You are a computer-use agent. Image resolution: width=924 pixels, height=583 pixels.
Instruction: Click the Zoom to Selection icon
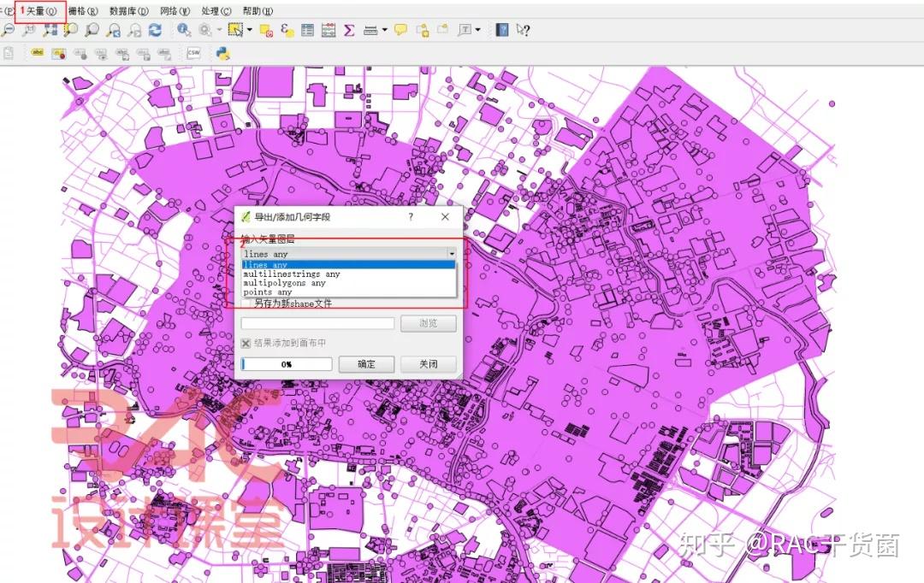coord(71,30)
